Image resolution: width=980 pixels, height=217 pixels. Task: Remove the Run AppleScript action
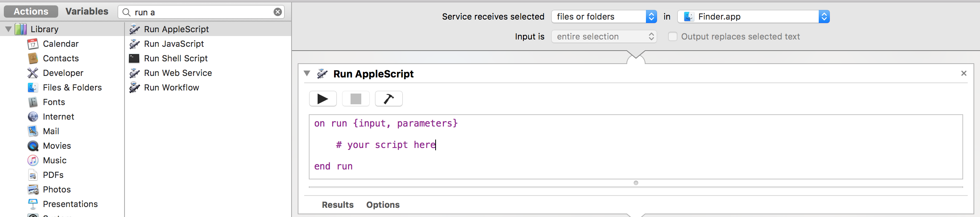tap(964, 73)
